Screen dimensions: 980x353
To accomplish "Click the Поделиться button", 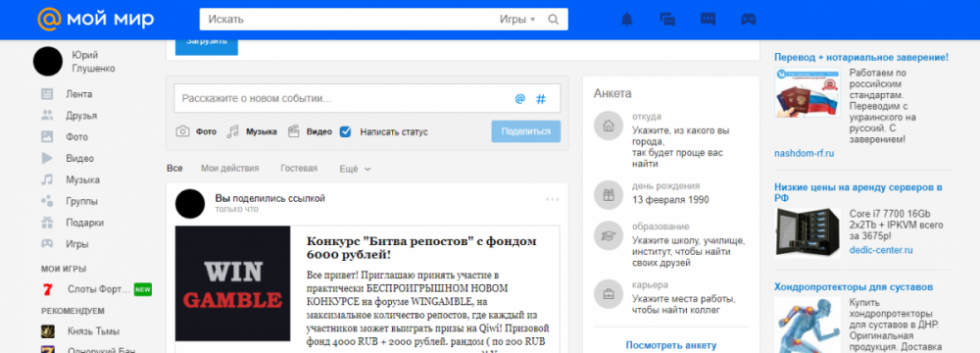I will 525,131.
